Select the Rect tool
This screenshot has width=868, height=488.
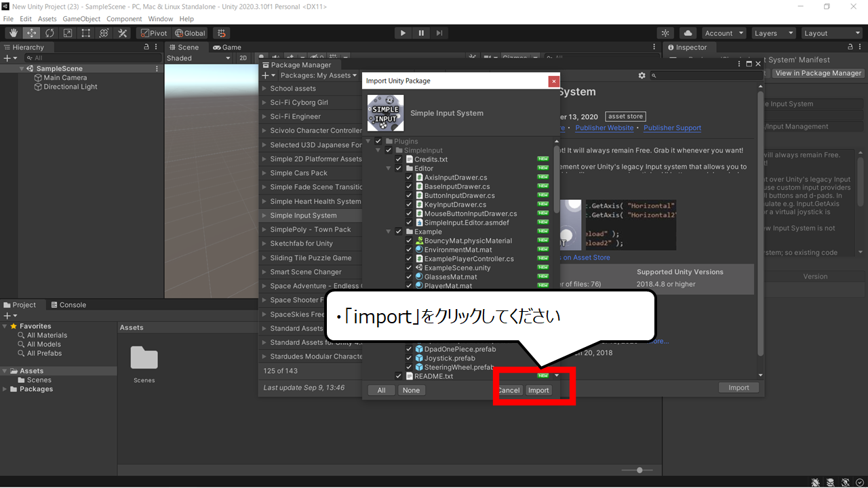[86, 33]
